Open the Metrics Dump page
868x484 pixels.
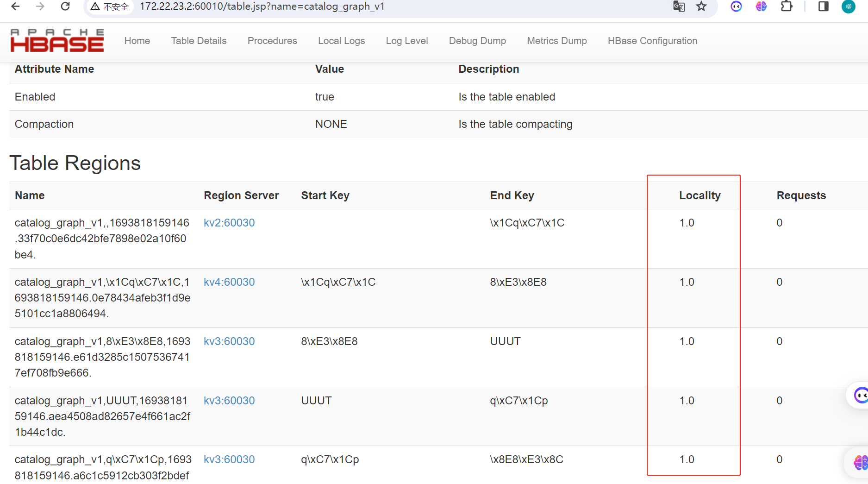tap(556, 41)
